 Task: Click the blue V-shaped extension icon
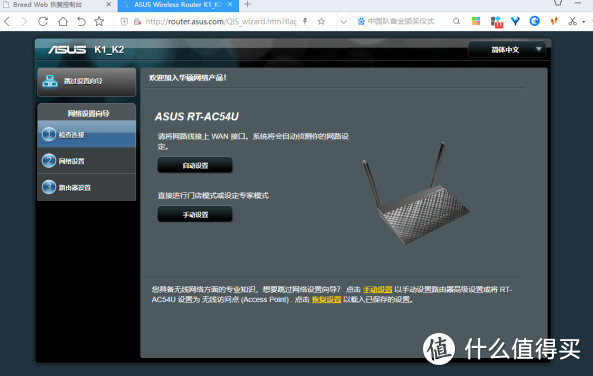pos(515,21)
